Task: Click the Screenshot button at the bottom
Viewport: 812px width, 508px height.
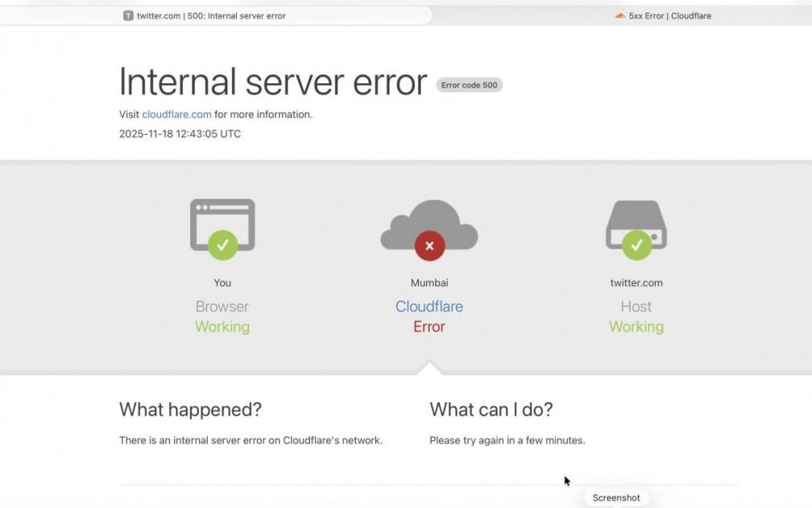Action: (616, 498)
